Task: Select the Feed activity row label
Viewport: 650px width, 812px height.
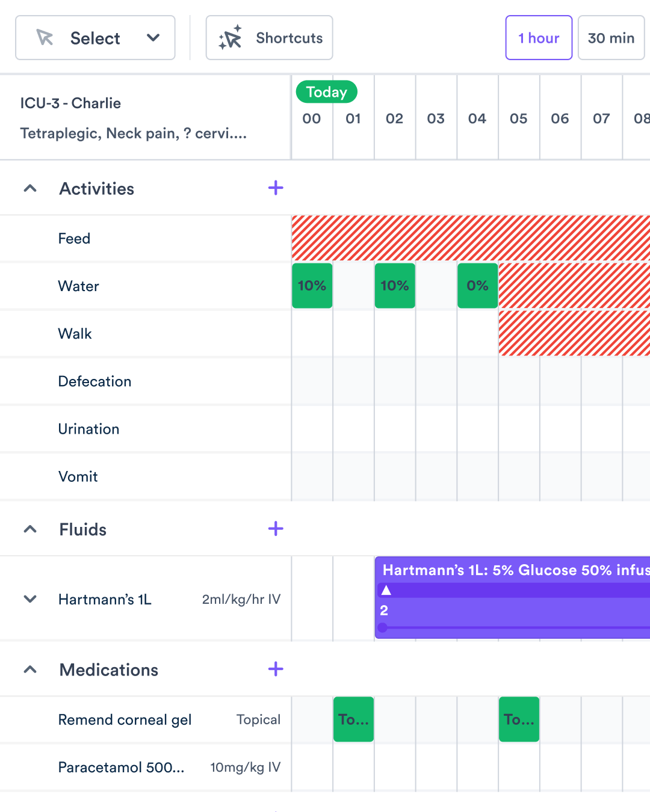Action: [74, 239]
